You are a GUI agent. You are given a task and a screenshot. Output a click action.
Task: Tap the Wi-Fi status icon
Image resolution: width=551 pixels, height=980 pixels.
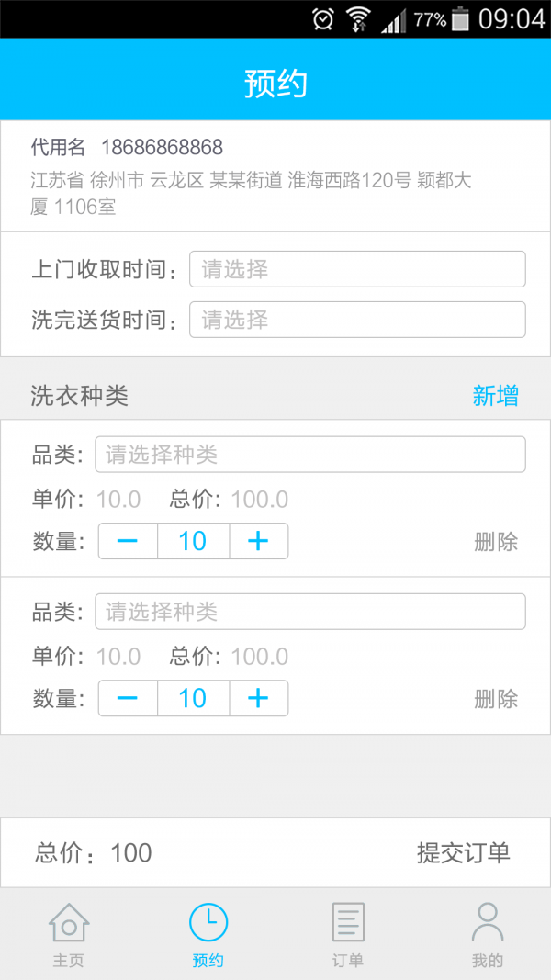(x=358, y=18)
